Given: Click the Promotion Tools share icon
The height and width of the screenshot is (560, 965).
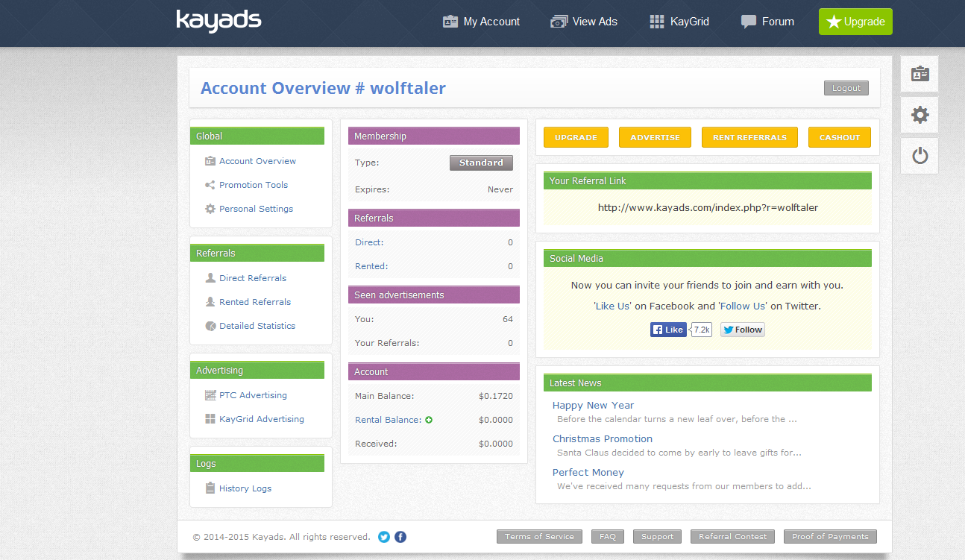Looking at the screenshot, I should tap(210, 185).
